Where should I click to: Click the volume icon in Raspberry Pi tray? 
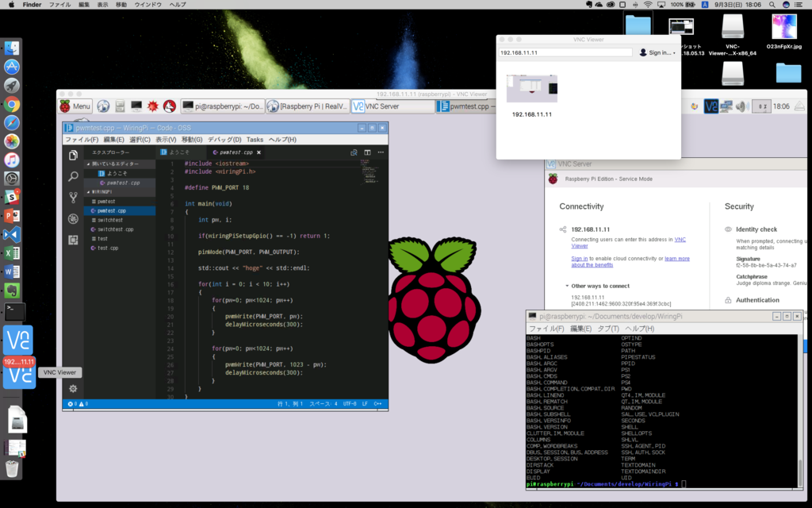point(741,106)
